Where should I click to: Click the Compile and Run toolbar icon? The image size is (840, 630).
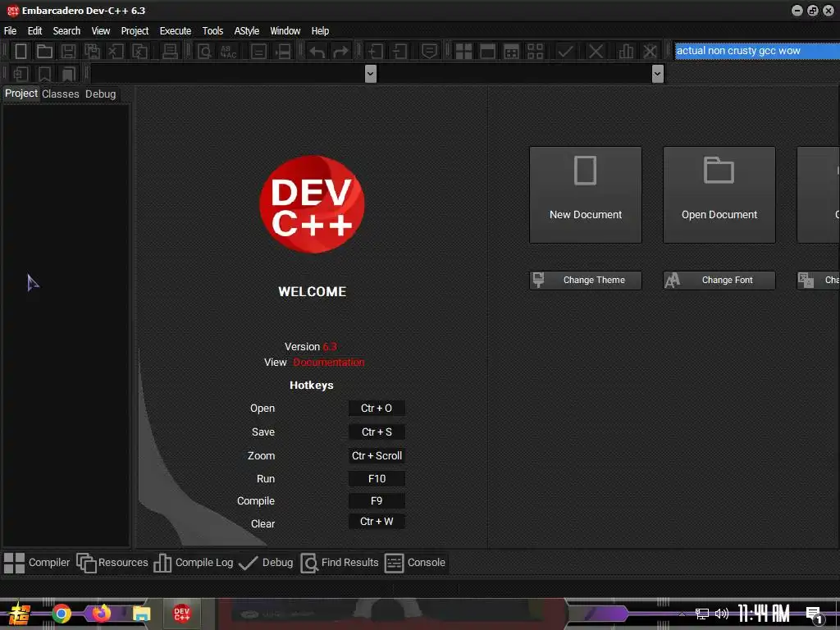pos(512,52)
